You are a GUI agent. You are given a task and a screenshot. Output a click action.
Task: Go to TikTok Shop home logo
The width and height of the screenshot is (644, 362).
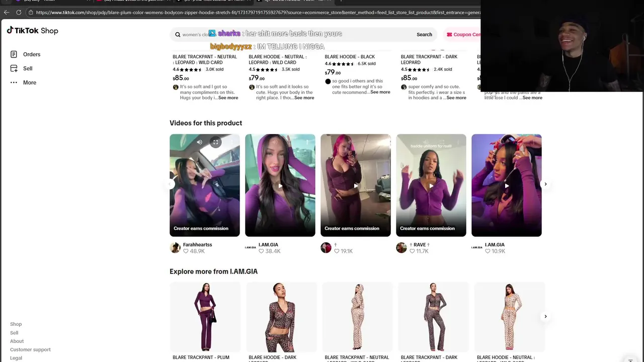pos(33,31)
